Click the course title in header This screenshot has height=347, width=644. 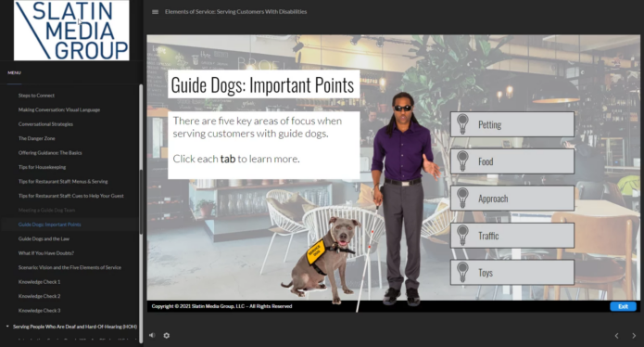235,12
